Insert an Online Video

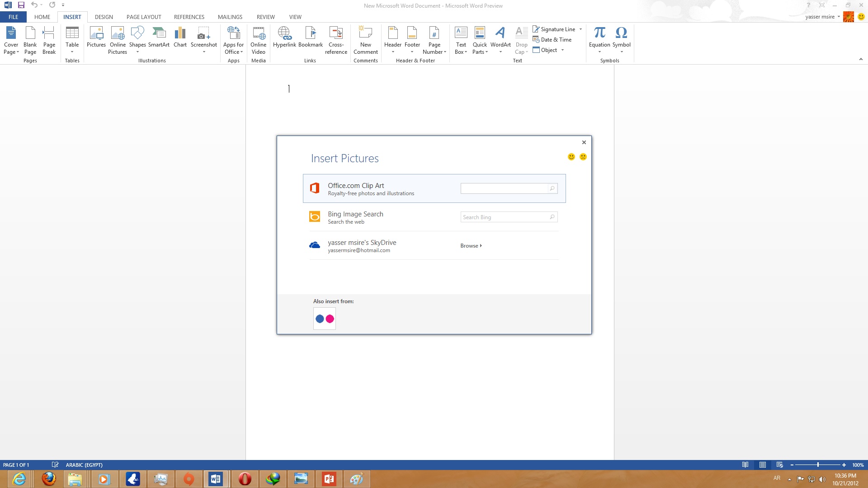(x=259, y=40)
